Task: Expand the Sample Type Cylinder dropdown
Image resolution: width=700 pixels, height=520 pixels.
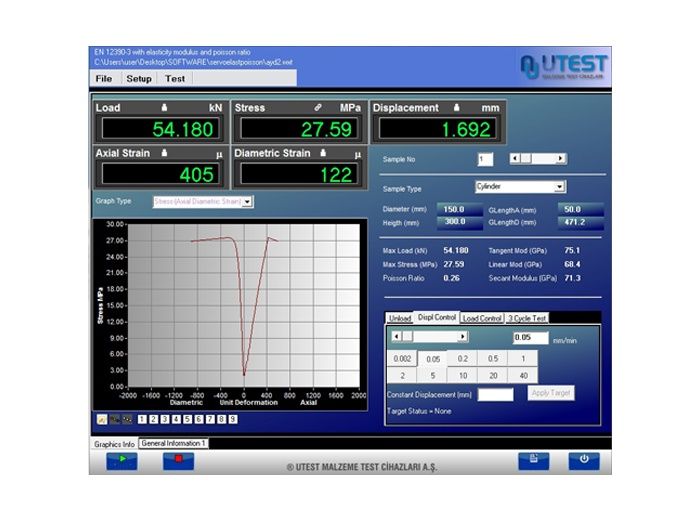Action: coord(560,186)
